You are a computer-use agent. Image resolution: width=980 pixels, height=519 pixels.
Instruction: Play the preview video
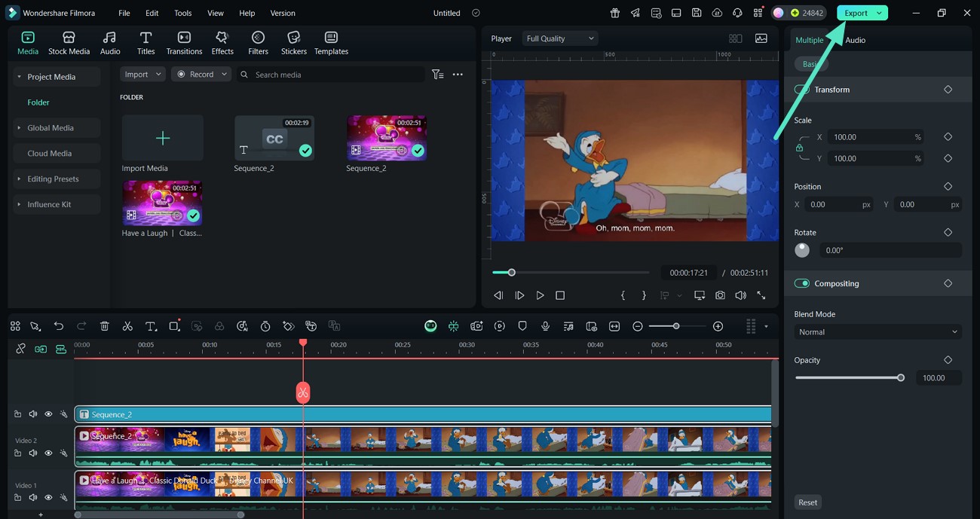pyautogui.click(x=540, y=295)
